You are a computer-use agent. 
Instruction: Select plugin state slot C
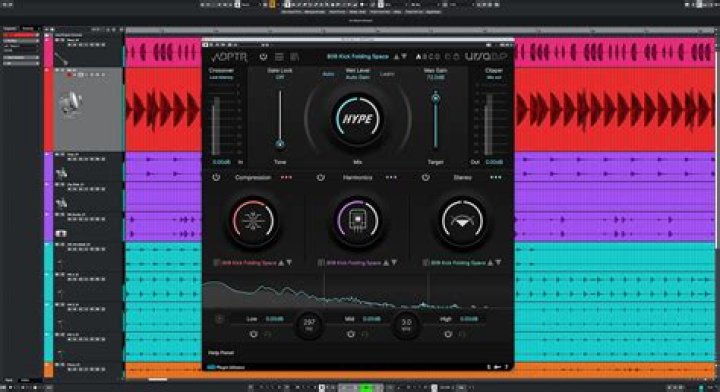pos(431,57)
